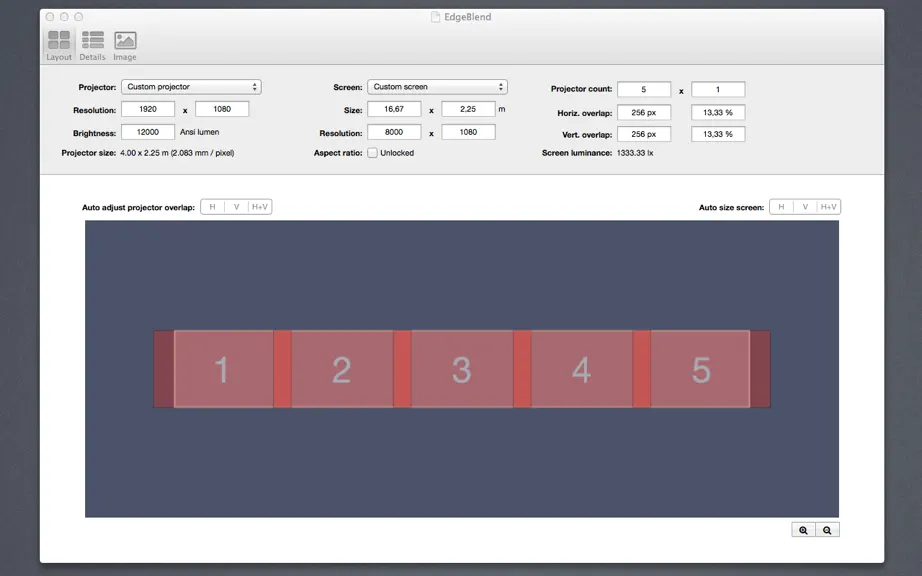
Task: Open the Details view icon
Action: [x=92, y=40]
